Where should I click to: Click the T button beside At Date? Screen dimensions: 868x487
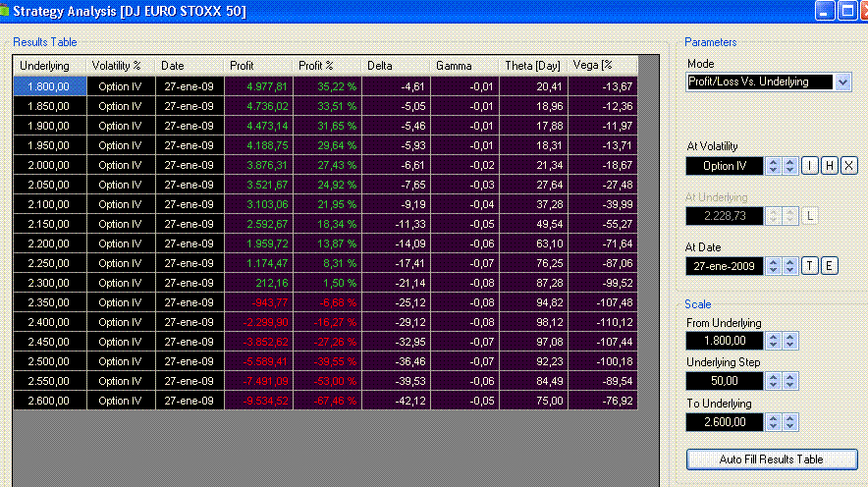coord(809,266)
